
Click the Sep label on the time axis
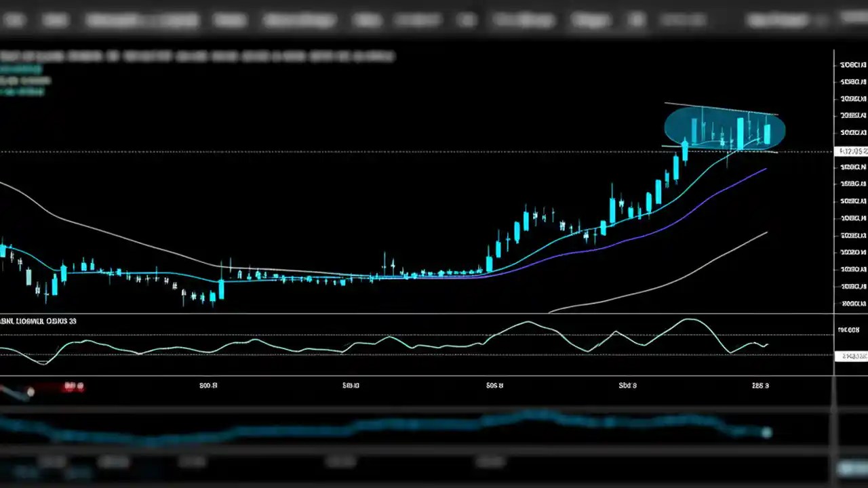pyautogui.click(x=627, y=385)
